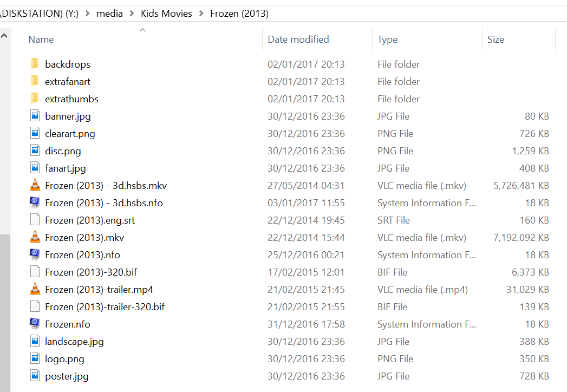Open the backdrops folder icon

pyautogui.click(x=35, y=64)
